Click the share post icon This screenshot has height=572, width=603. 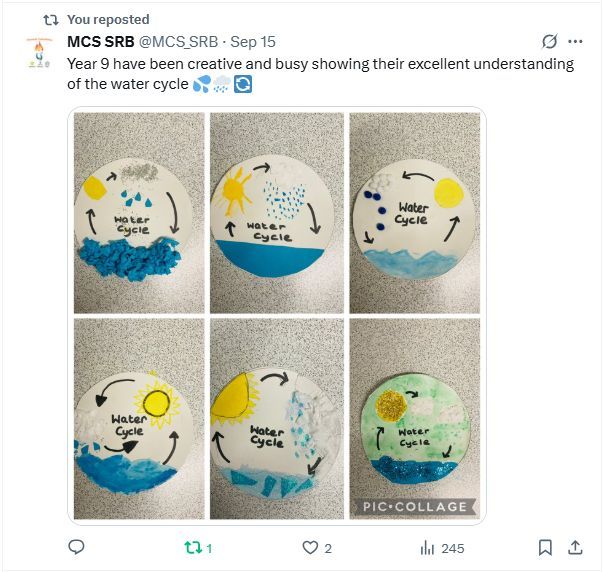point(575,548)
